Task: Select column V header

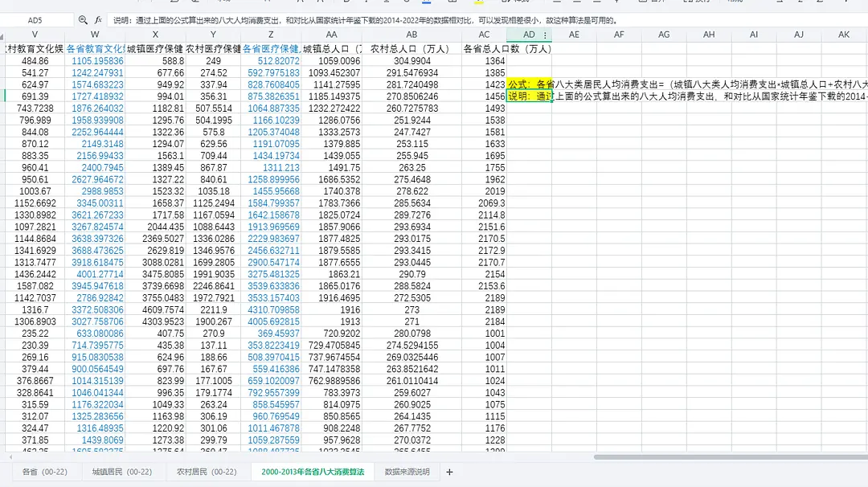Action: click(35, 35)
